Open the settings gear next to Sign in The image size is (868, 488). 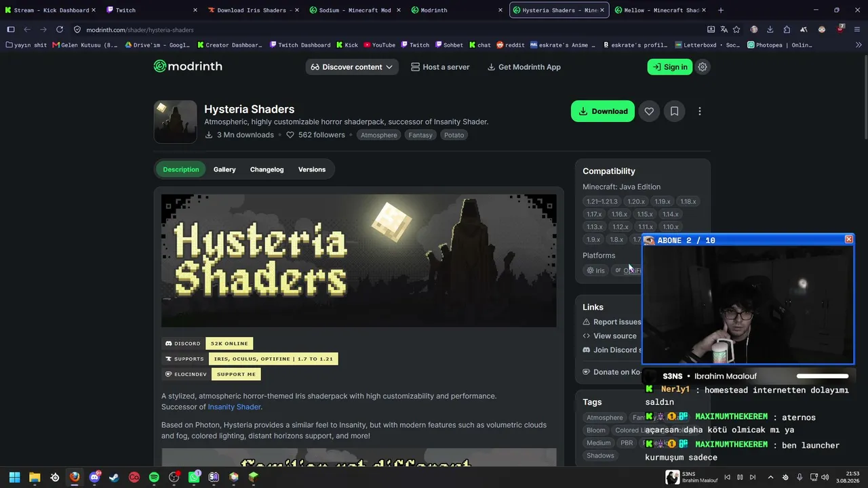click(x=703, y=67)
